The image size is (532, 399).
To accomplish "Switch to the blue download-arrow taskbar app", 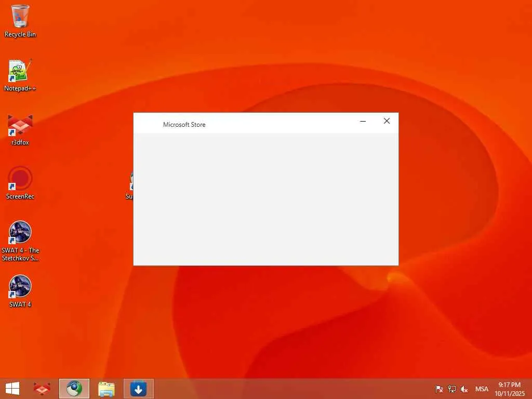I will 138,389.
